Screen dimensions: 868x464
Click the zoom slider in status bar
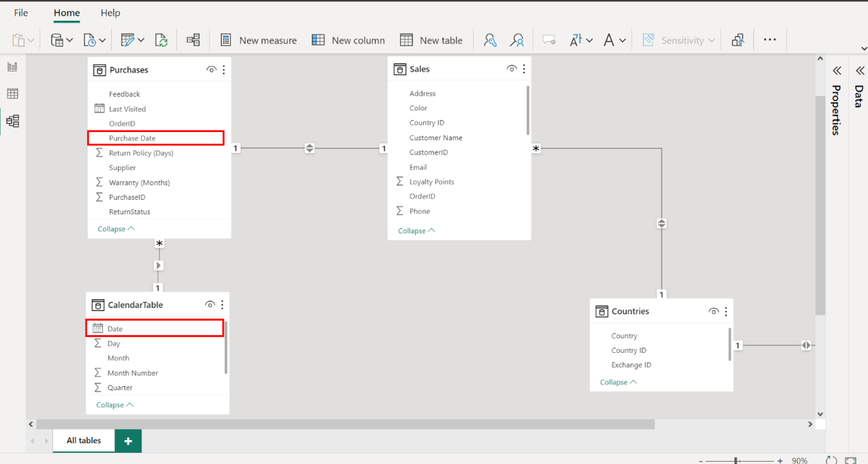click(x=736, y=461)
